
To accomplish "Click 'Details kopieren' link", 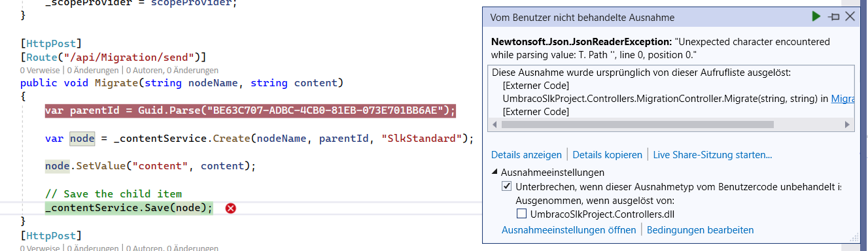I will 608,155.
